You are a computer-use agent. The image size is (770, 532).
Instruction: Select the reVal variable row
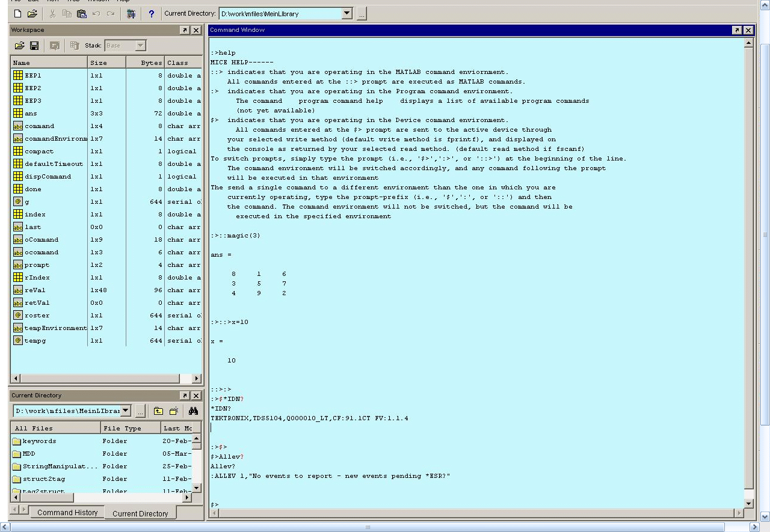pyautogui.click(x=106, y=290)
